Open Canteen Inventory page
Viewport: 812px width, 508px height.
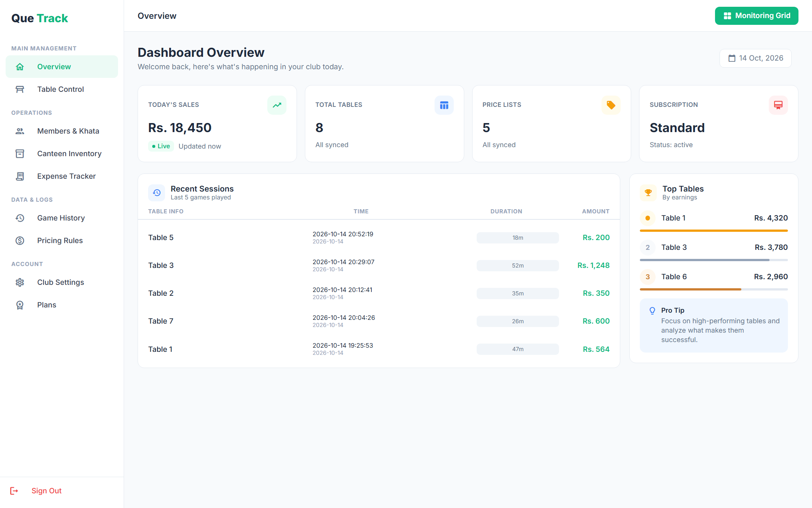(x=62, y=154)
